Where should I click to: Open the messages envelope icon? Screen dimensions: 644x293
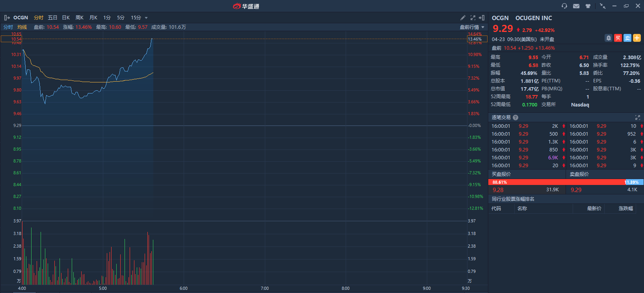[576, 6]
